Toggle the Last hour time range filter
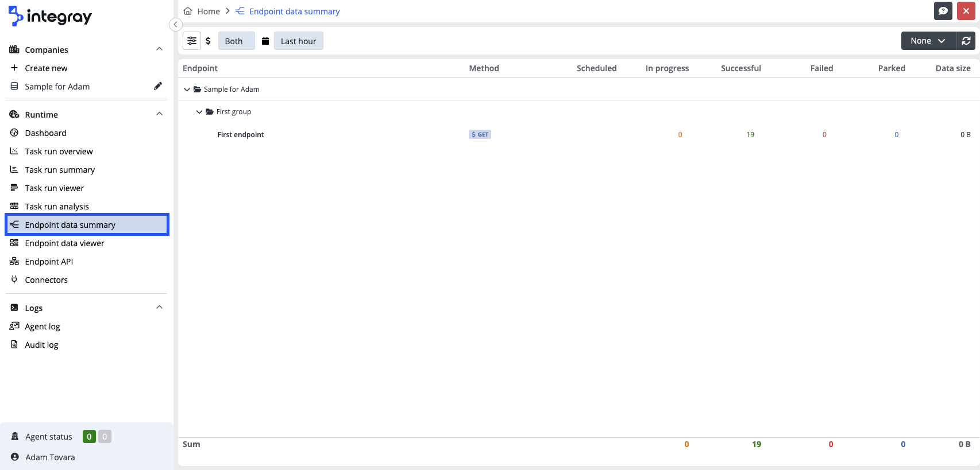 (x=298, y=41)
